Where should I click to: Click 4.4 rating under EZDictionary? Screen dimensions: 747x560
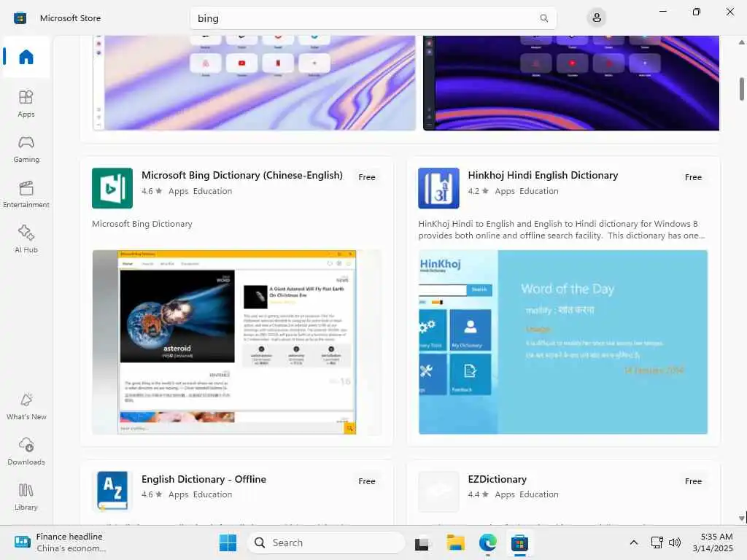tap(478, 494)
